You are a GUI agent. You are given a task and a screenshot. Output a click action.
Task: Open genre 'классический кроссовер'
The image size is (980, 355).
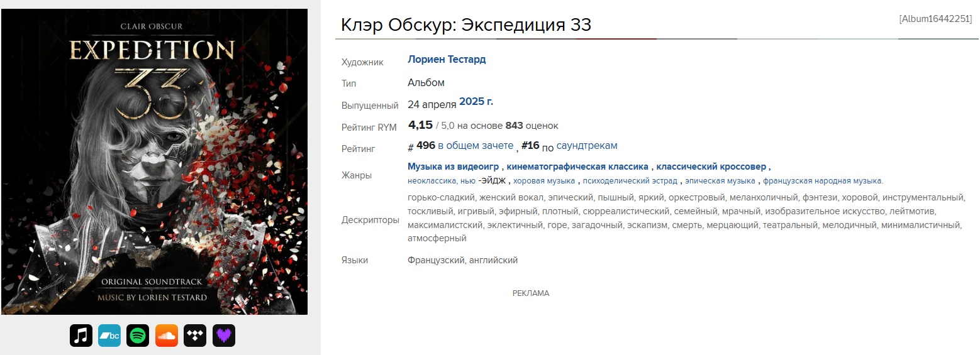click(x=711, y=167)
